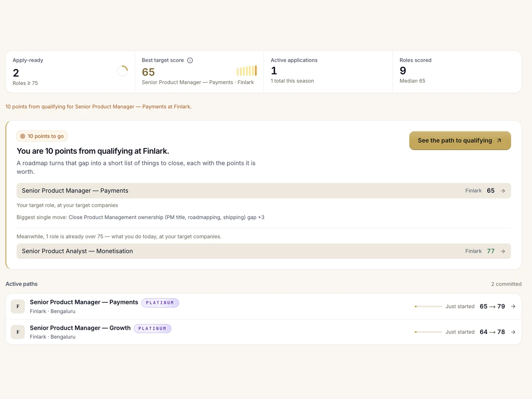
Task: Click the 2 committed label
Action: (x=506, y=284)
